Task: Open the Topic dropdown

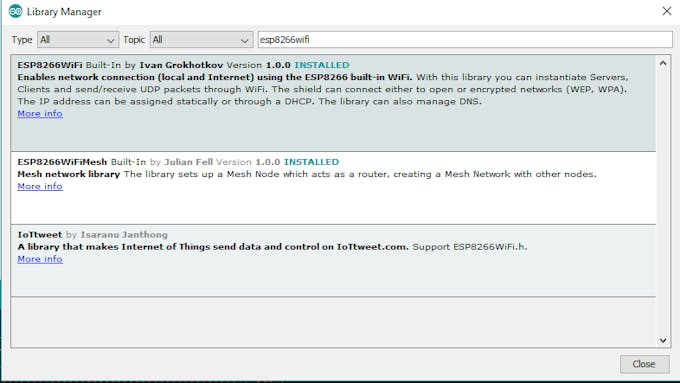Action: pos(201,39)
